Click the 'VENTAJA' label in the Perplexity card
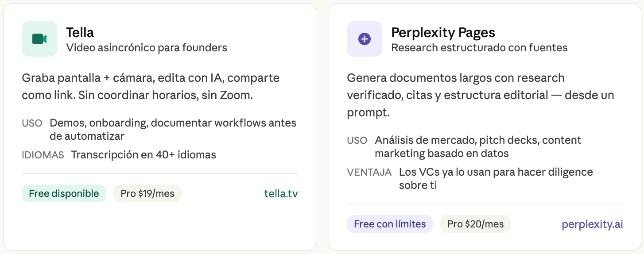 369,172
